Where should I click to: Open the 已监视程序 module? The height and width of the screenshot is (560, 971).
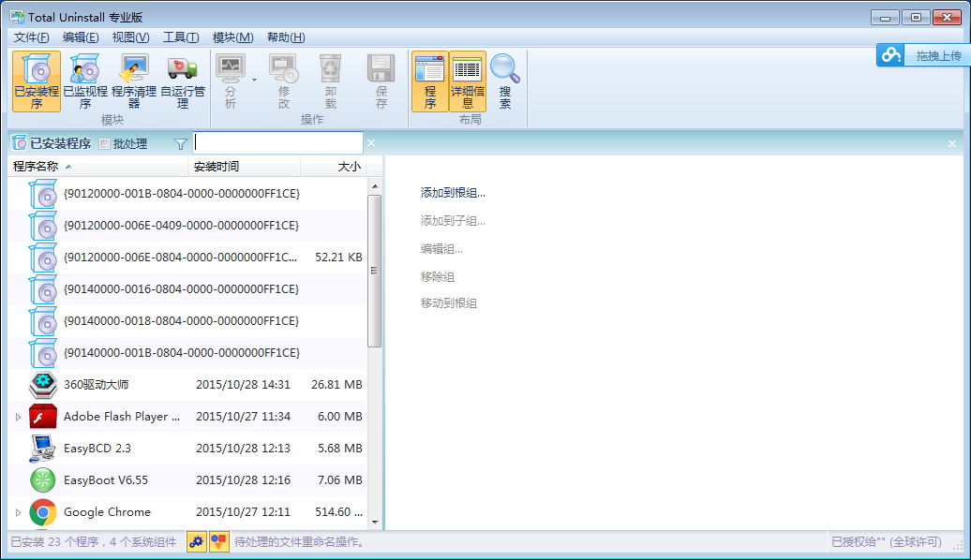point(84,81)
